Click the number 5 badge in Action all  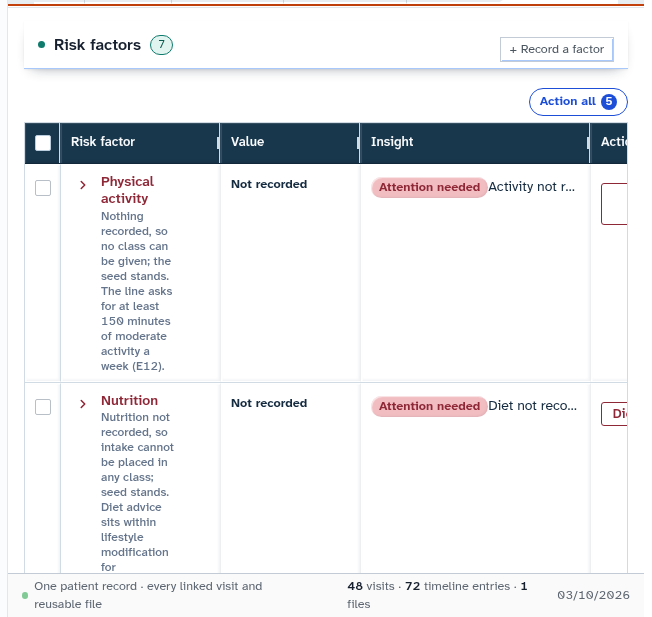tap(609, 102)
